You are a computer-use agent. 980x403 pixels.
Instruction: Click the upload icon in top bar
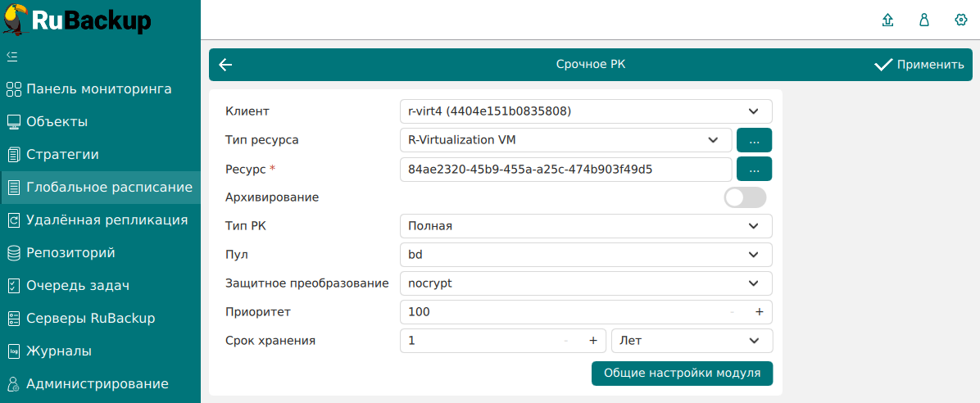tap(887, 20)
